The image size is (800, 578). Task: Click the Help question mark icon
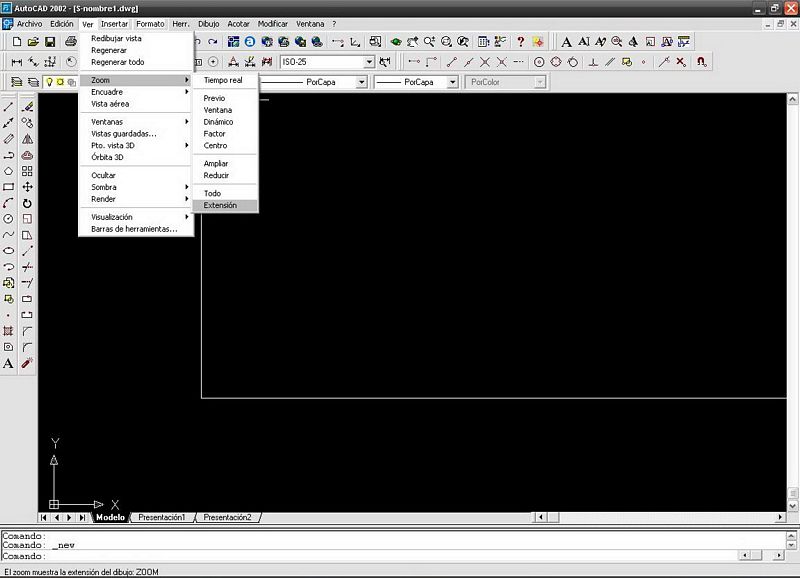tap(520, 42)
